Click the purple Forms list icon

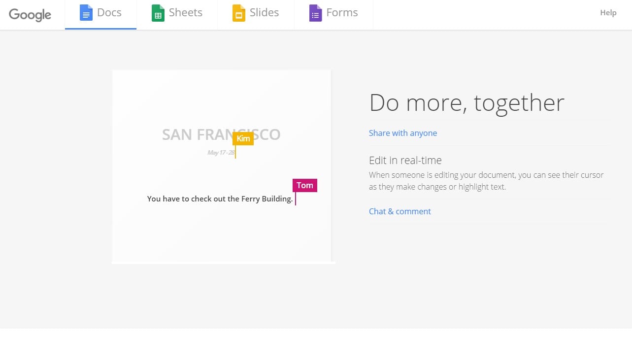point(315,13)
